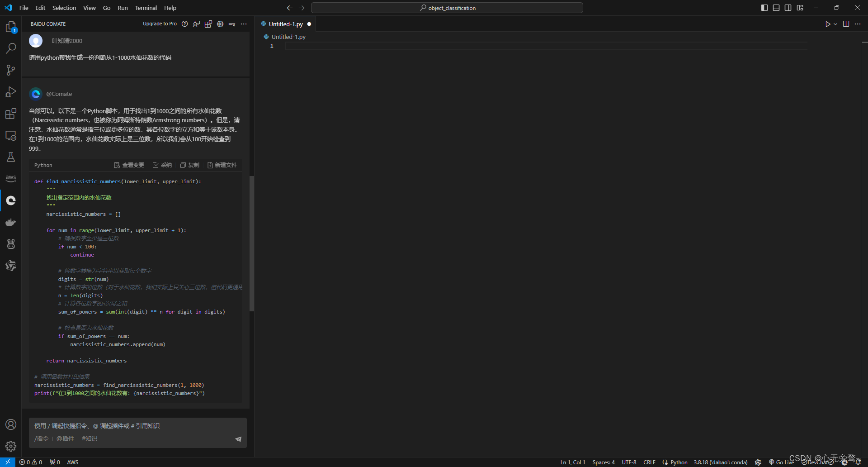Toggle secondary side bar layout button

pyautogui.click(x=788, y=8)
